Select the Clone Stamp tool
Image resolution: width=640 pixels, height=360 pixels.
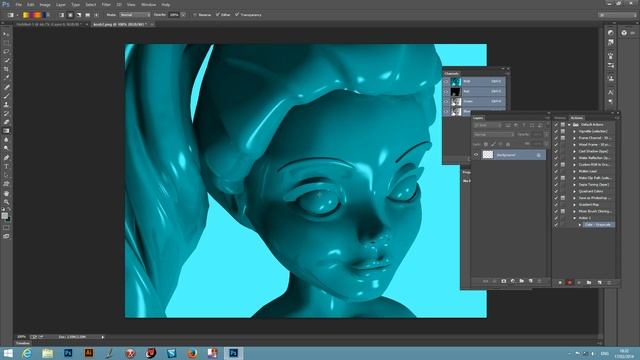[x=6, y=104]
